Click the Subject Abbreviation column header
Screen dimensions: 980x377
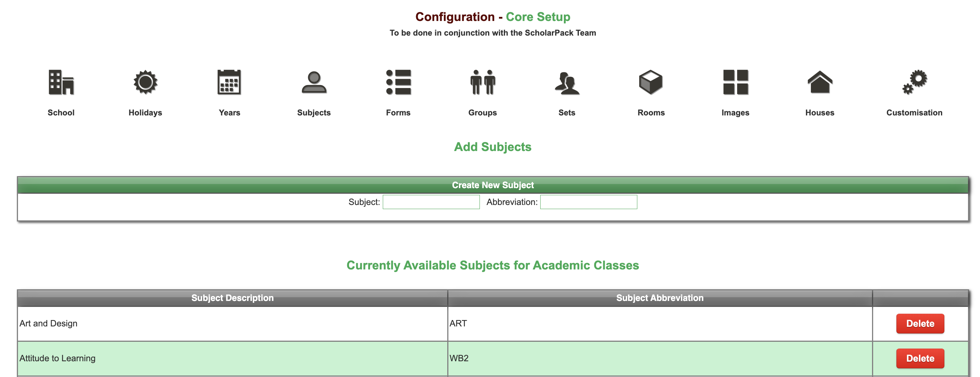pos(660,298)
